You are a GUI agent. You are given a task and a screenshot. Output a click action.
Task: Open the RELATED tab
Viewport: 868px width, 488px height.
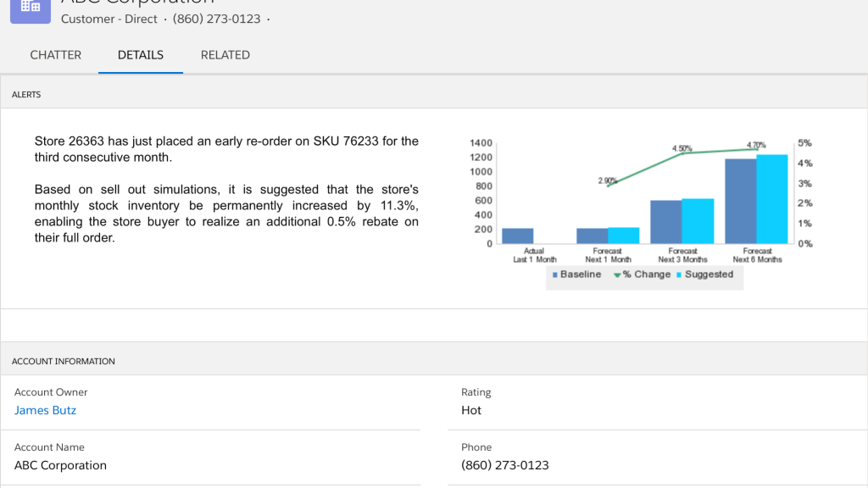tap(225, 54)
